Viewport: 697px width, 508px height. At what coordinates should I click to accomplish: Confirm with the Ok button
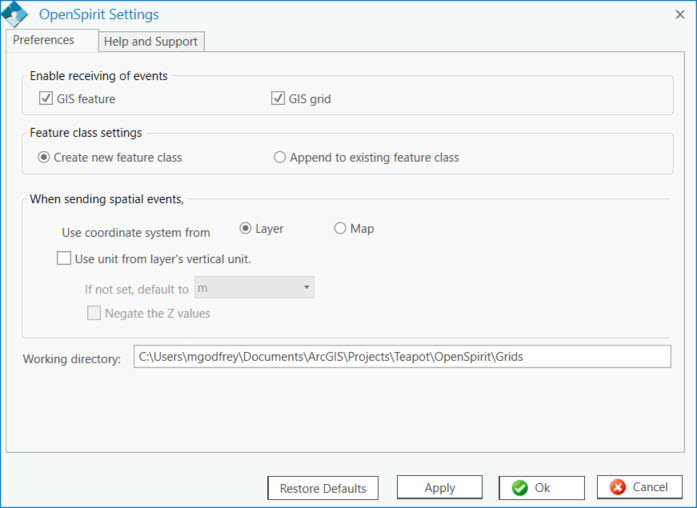(x=541, y=488)
